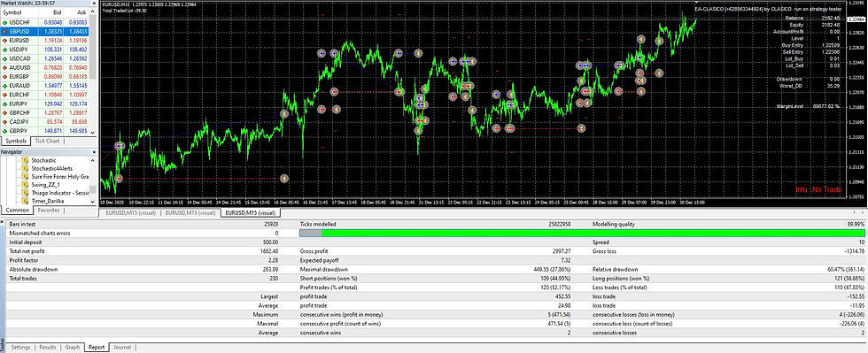Click the green arrow icon beside USDCHF
The height and width of the screenshot is (353, 868).
tap(4, 22)
